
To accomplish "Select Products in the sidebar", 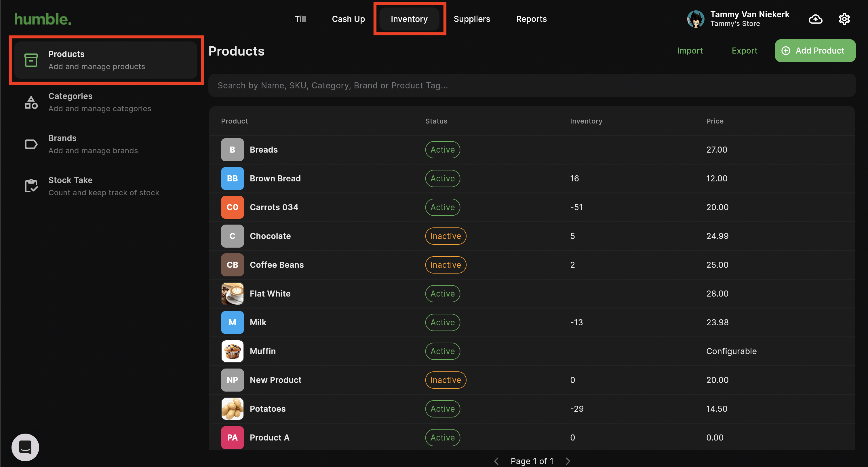I will (x=106, y=60).
